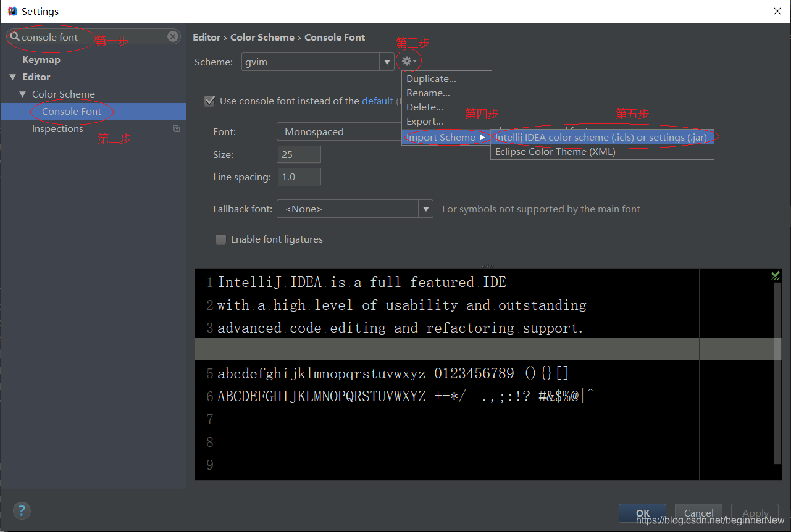Enable font ligatures checkbox

coord(220,239)
